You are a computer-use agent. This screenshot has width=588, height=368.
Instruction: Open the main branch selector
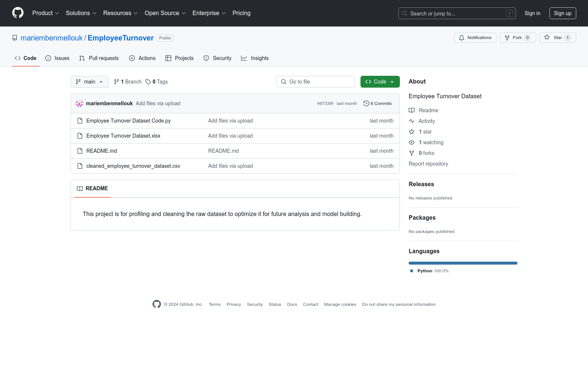tap(90, 82)
